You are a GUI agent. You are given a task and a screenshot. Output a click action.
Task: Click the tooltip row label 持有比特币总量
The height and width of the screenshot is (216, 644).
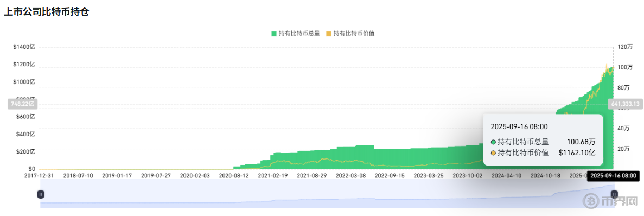tap(523, 142)
